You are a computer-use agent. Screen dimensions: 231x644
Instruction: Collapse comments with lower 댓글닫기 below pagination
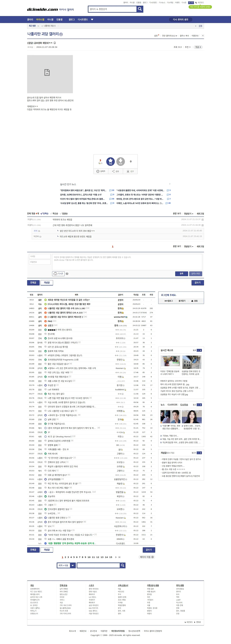click(x=189, y=247)
